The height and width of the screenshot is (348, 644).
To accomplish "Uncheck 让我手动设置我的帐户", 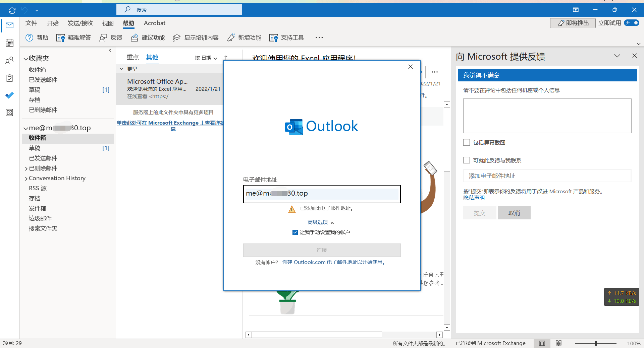I will [295, 232].
